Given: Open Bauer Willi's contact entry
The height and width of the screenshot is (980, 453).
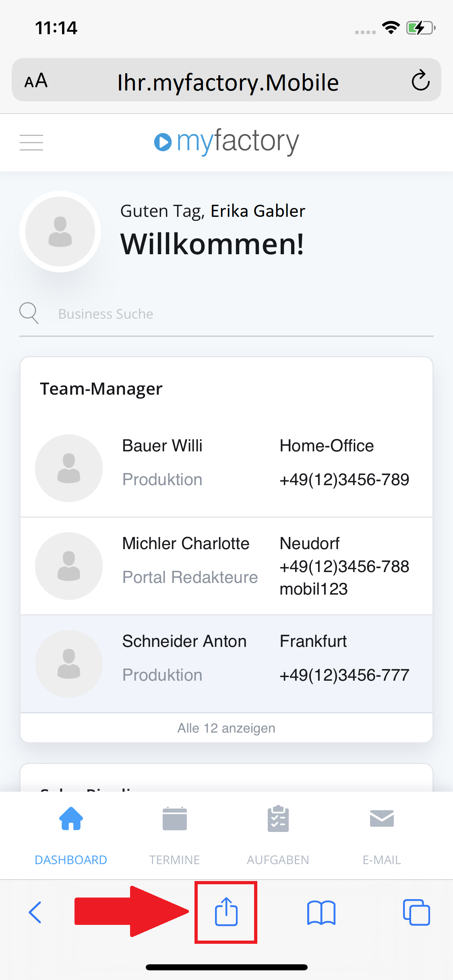Looking at the screenshot, I should click(x=162, y=446).
